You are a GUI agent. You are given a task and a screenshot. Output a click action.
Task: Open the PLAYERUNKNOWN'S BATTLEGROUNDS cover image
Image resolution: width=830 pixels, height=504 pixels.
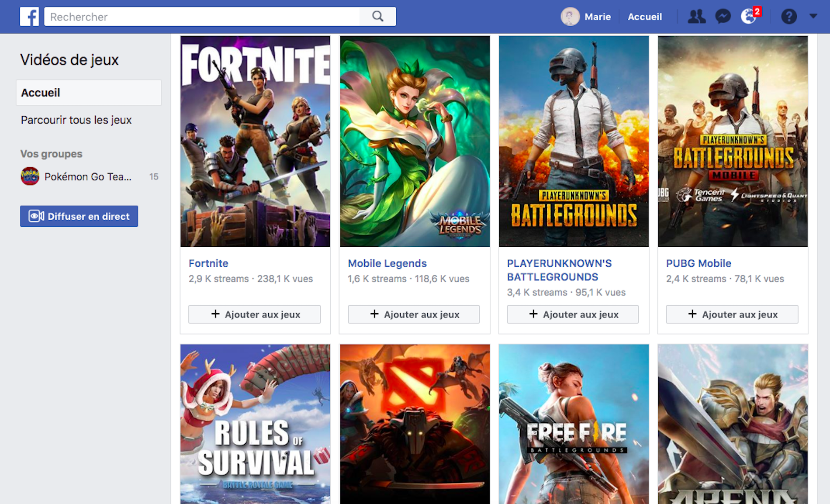(x=574, y=142)
